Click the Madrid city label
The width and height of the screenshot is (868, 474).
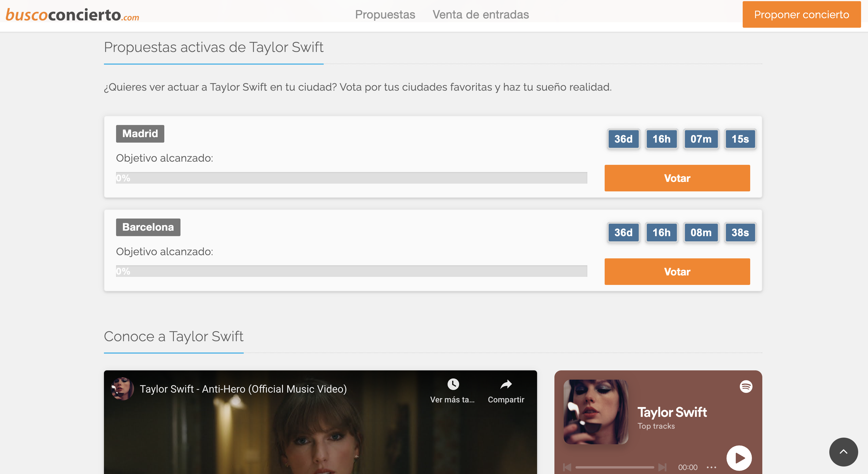(140, 134)
